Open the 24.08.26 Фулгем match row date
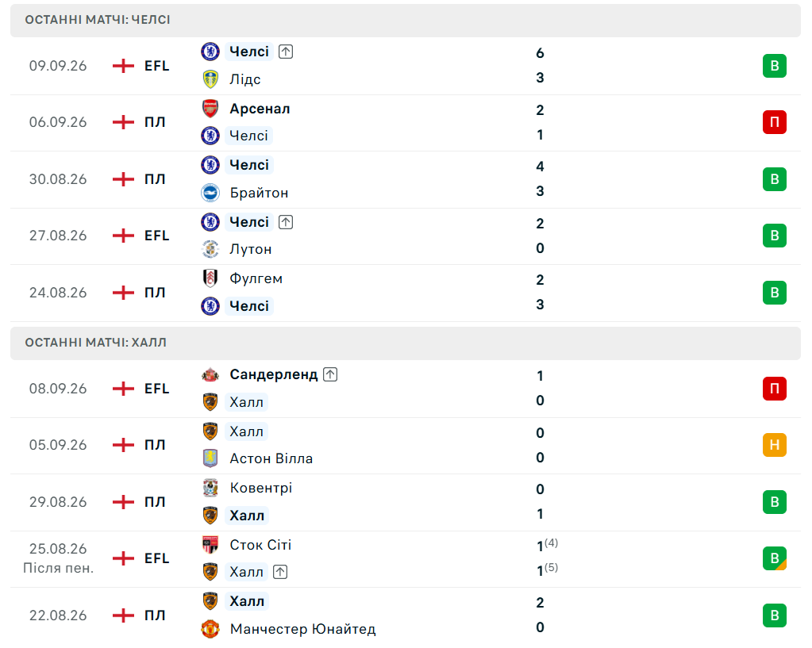 [58, 293]
